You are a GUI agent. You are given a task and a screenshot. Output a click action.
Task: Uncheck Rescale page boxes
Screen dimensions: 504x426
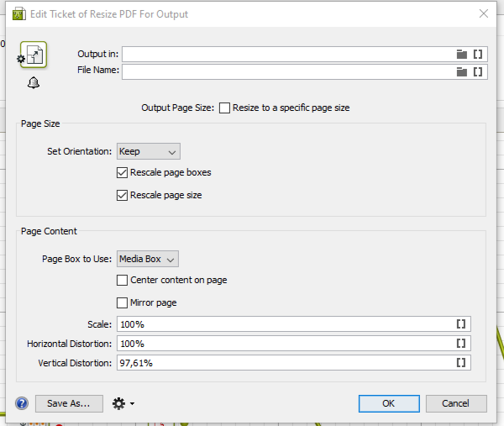coord(123,172)
